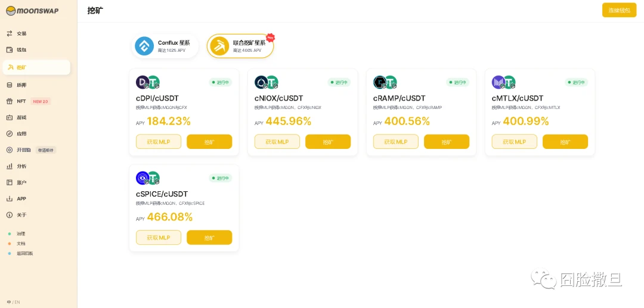Open the 关于 info icon
This screenshot has width=644, height=308.
click(10, 214)
